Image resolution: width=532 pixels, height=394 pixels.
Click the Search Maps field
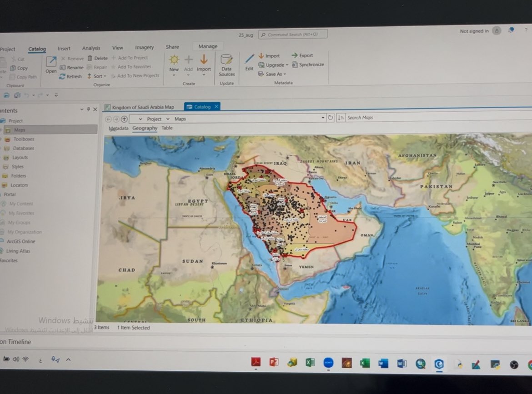[x=438, y=117]
